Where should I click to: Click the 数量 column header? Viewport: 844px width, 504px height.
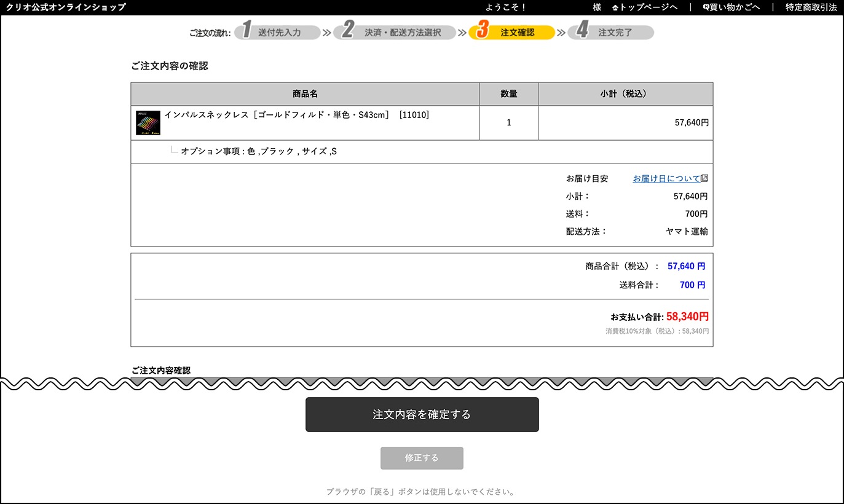point(508,94)
